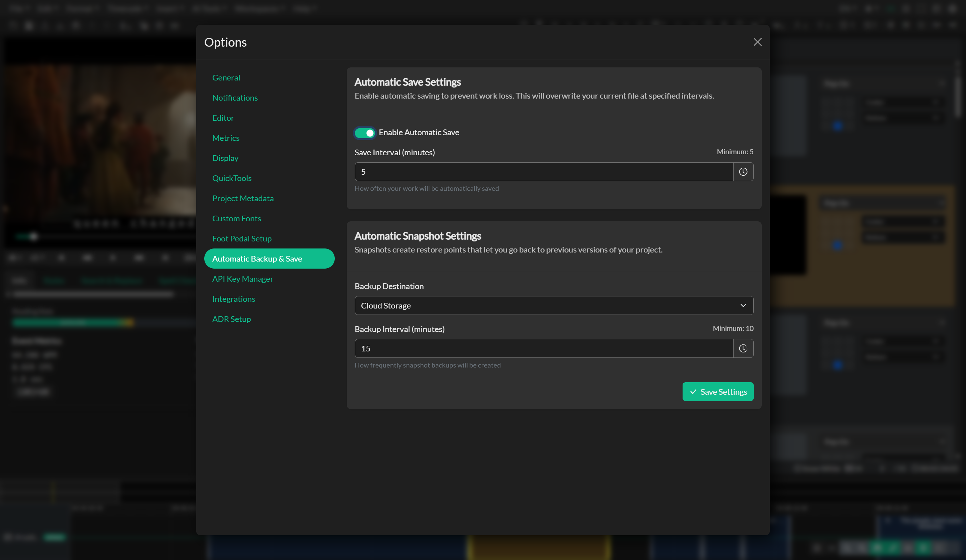Click the 'Minimum: 5' hint text
The image size is (966, 560).
[735, 152]
